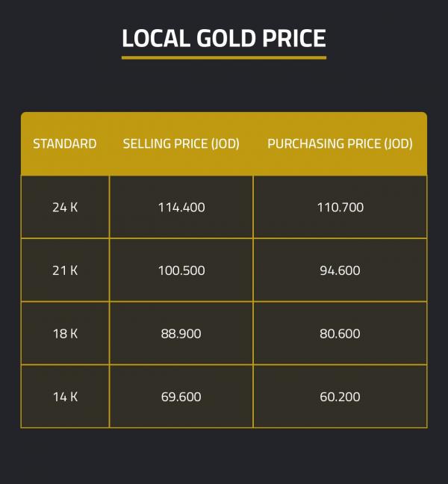Image resolution: width=448 pixels, height=484 pixels.
Task: Click the gold underline beneath the title
Action: coord(224,57)
